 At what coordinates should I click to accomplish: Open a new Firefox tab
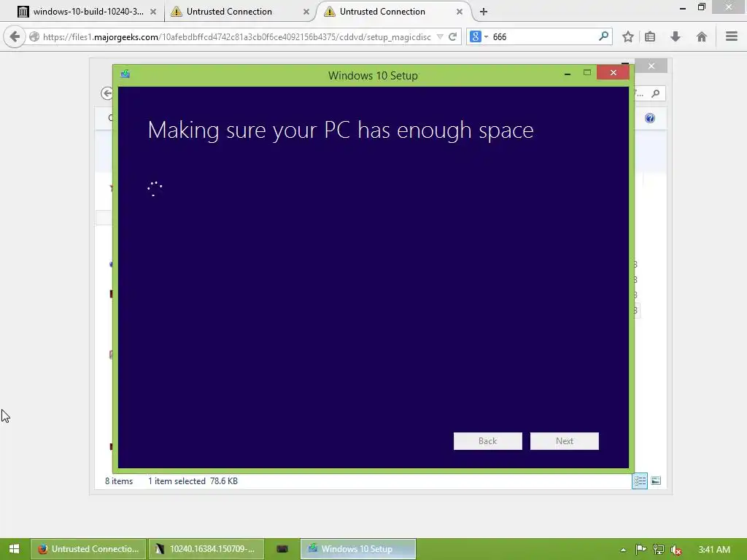pos(484,12)
